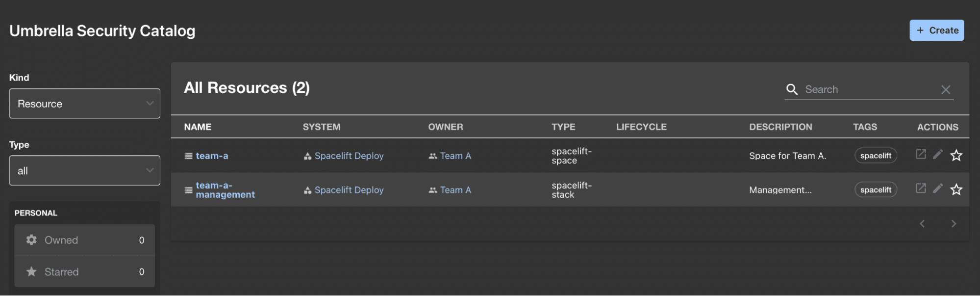Click the star icon beside Starred
This screenshot has height=296, width=980.
click(x=31, y=271)
